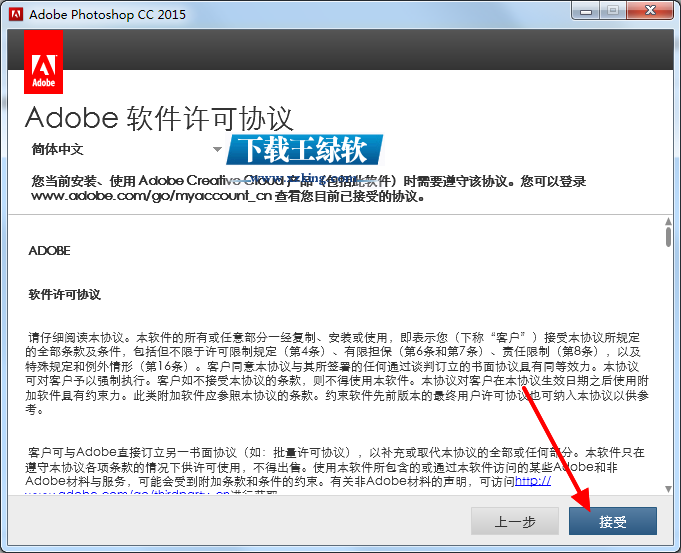The height and width of the screenshot is (553, 681).
Task: Close the Adobe Photoshop CC 2015 installer
Action: (650, 11)
